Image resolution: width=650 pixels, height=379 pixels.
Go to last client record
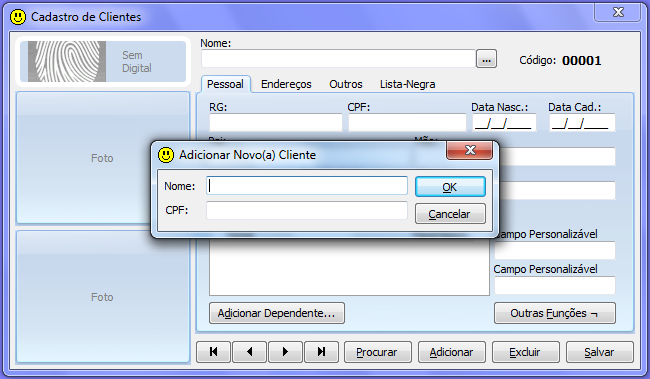coord(321,352)
